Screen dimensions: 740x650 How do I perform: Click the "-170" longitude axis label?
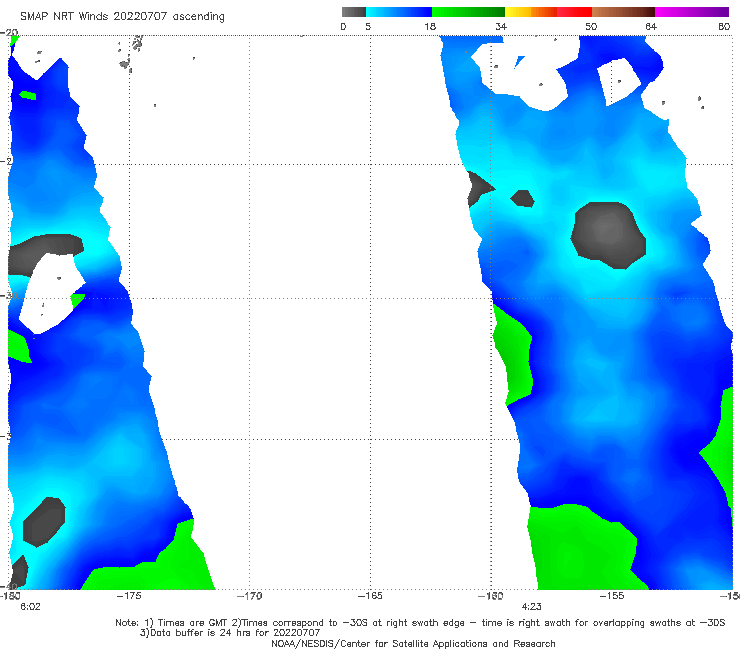(249, 596)
